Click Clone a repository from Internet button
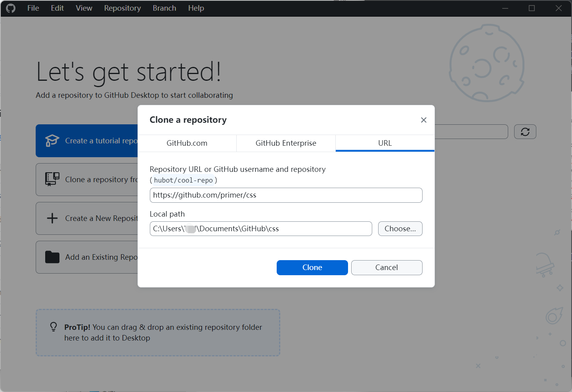Viewport: 572px width, 392px height. [x=87, y=180]
